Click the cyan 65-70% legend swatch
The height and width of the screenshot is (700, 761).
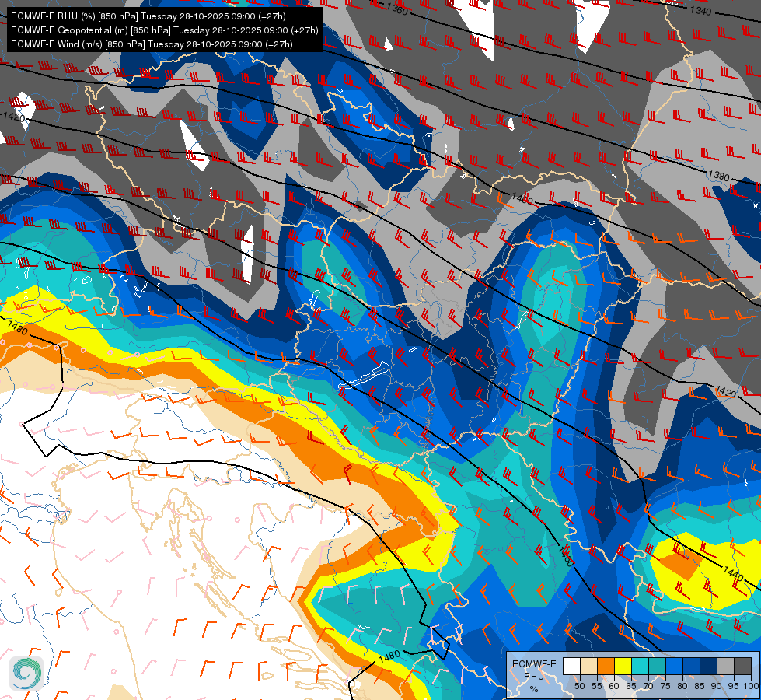[641, 666]
